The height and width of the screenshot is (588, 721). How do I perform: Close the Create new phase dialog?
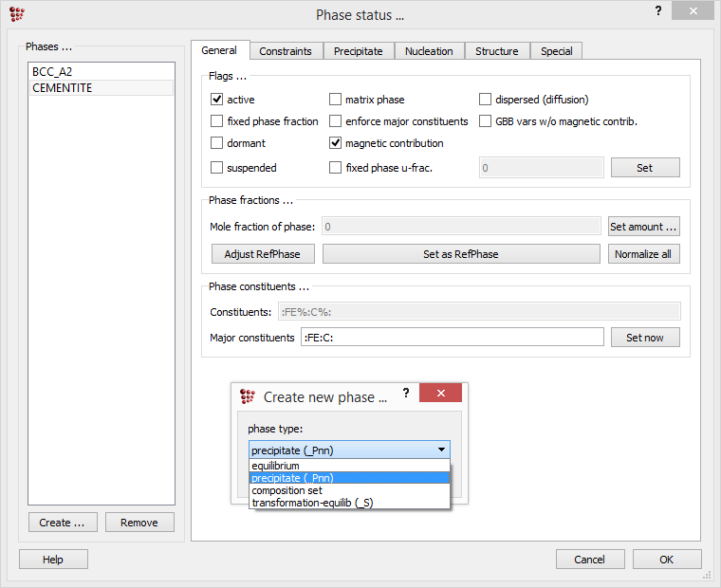point(440,393)
